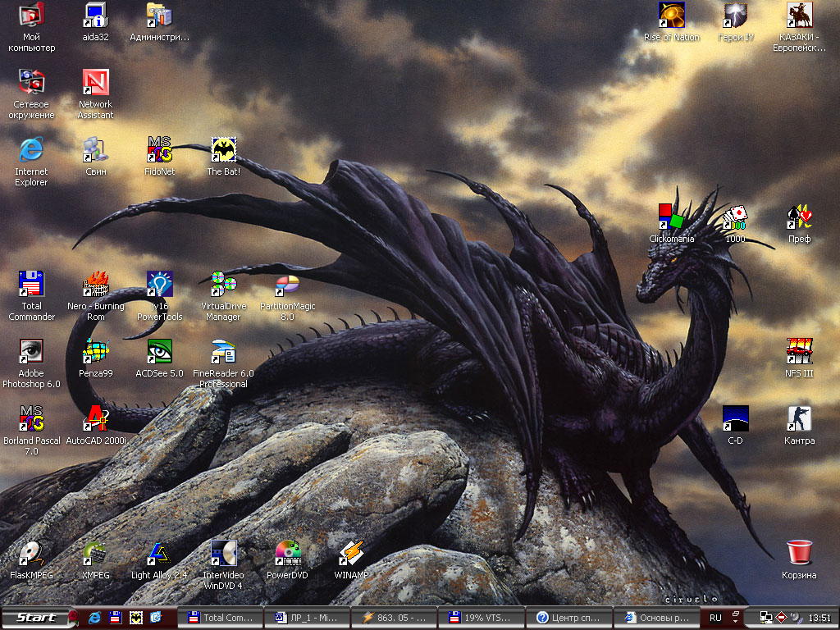Select the Clickomania game icon
Viewport: 840px width, 630px height.
point(672,217)
